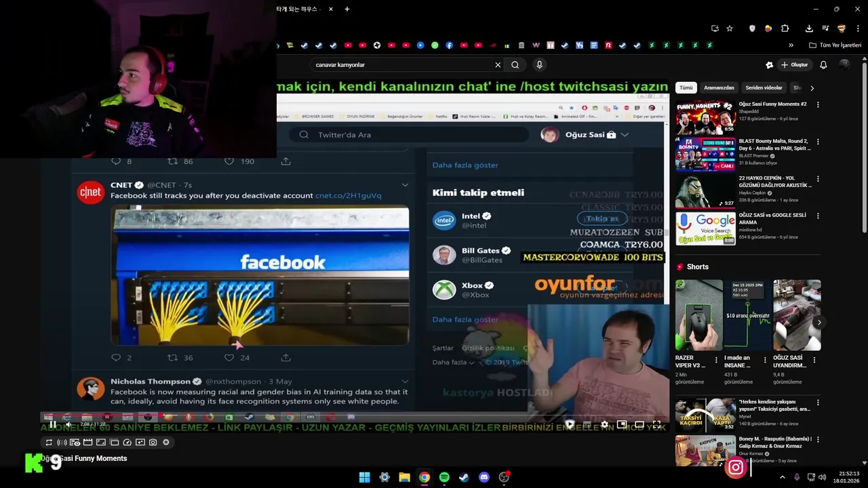
Task: Close the current browser tab
Action: 331,9
